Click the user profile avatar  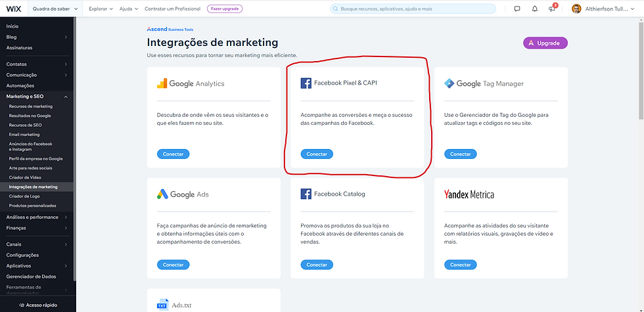[x=576, y=9]
